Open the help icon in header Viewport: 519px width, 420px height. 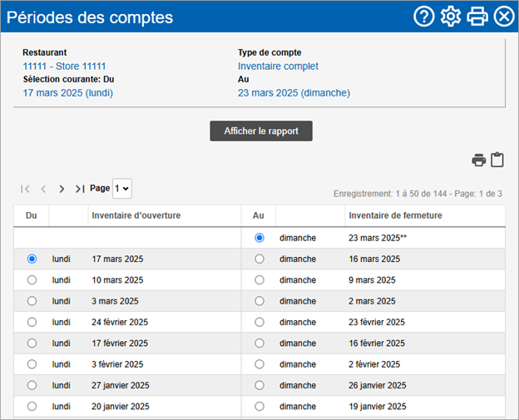click(x=424, y=16)
